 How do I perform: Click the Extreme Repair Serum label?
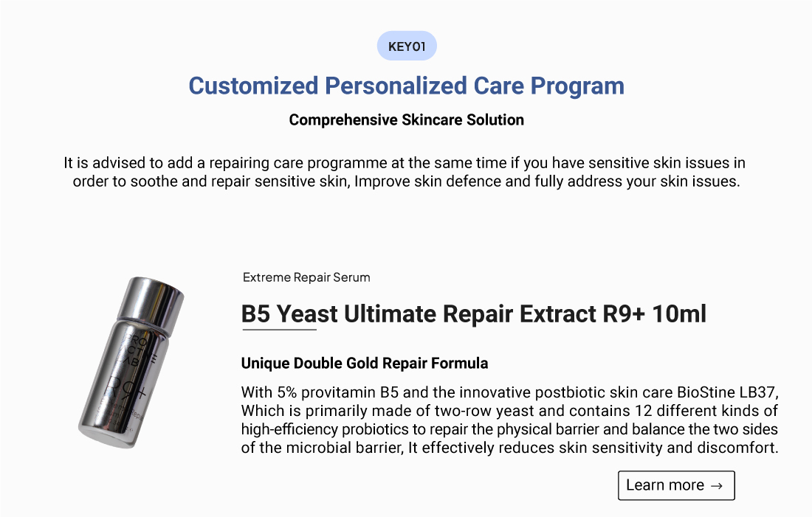click(306, 277)
